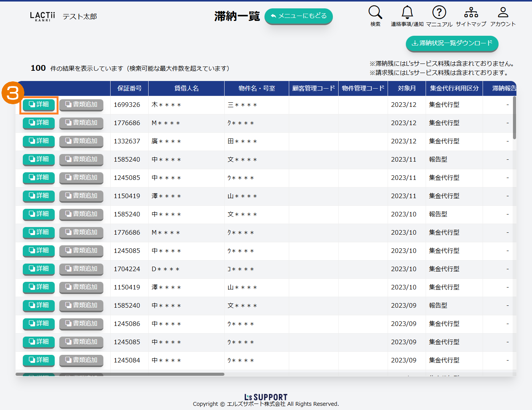This screenshot has width=532, height=410.
Task: Click 集金代行利用区分 column header
Action: (454, 88)
